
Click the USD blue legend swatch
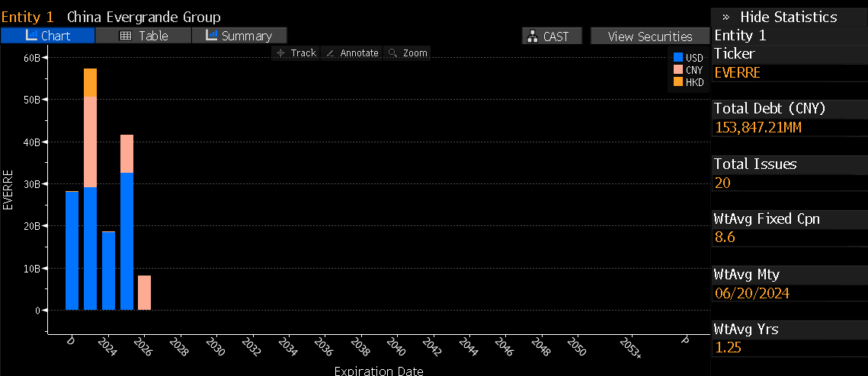[x=678, y=58]
